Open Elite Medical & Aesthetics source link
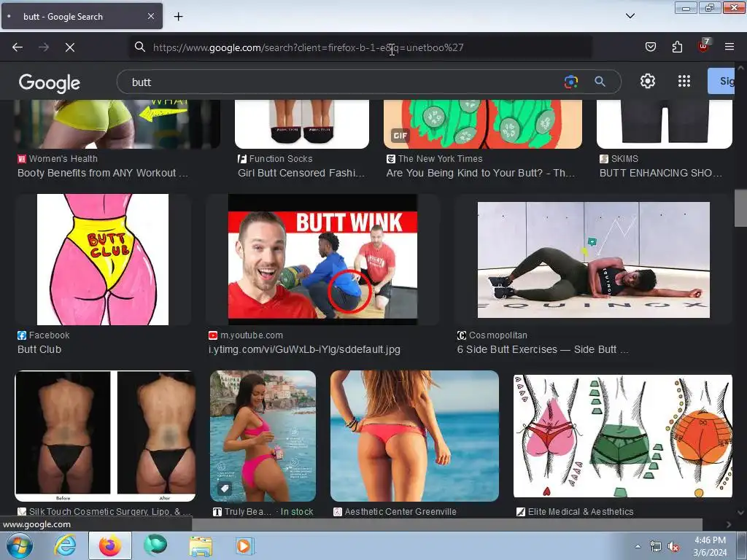This screenshot has width=747, height=560. (x=575, y=511)
